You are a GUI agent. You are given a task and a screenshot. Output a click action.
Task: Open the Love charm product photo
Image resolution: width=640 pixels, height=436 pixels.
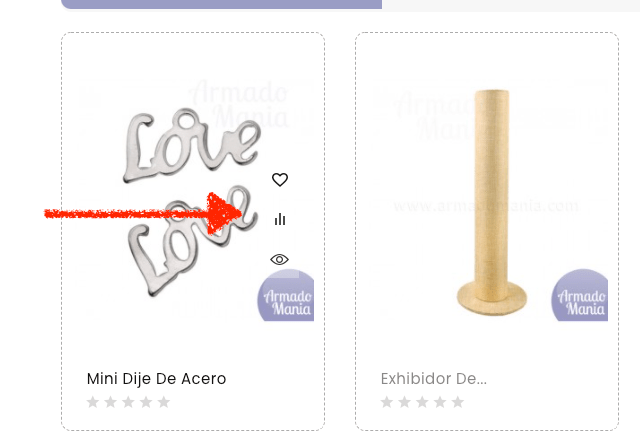tap(193, 202)
